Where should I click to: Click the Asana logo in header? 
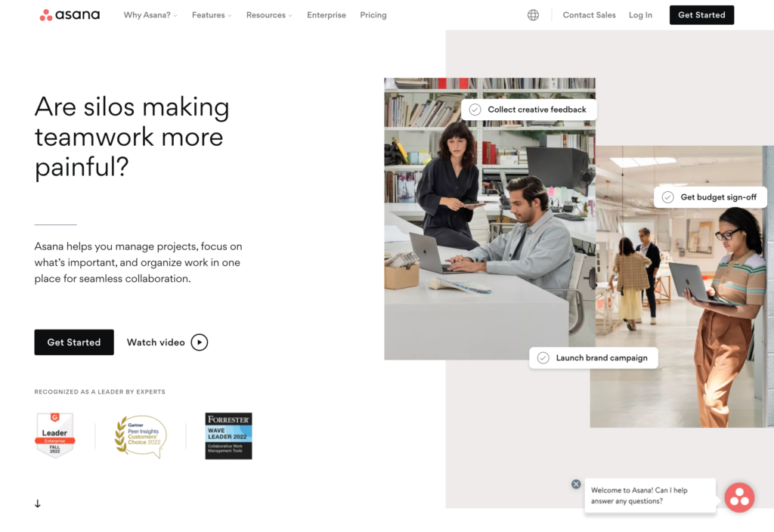[70, 15]
